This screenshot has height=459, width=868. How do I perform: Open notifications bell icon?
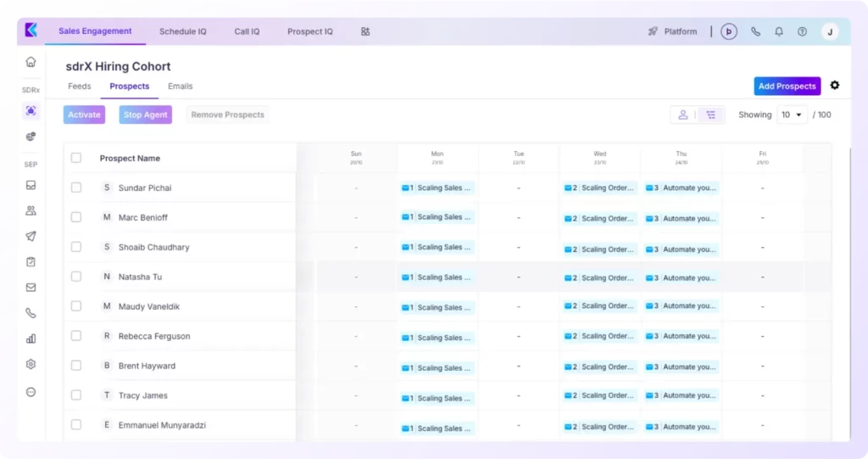(x=779, y=31)
